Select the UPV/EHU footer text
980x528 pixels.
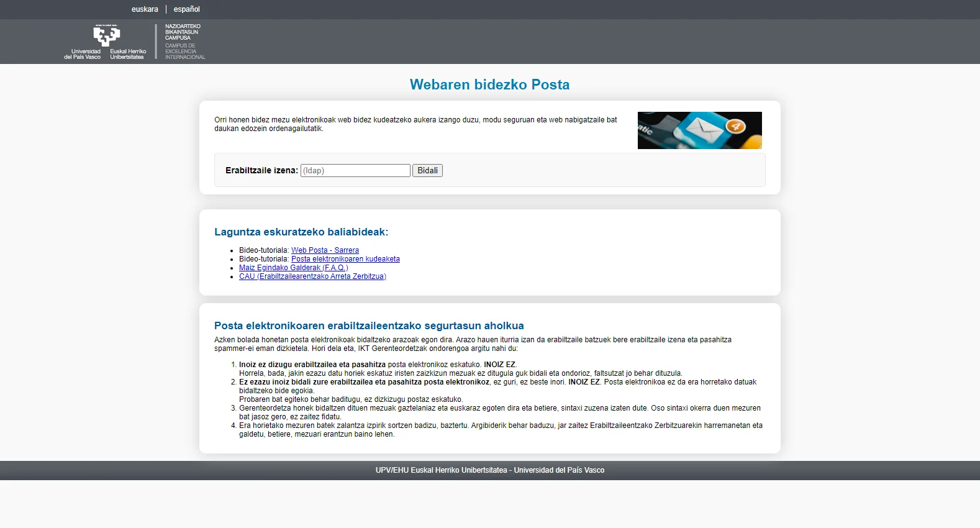point(490,470)
